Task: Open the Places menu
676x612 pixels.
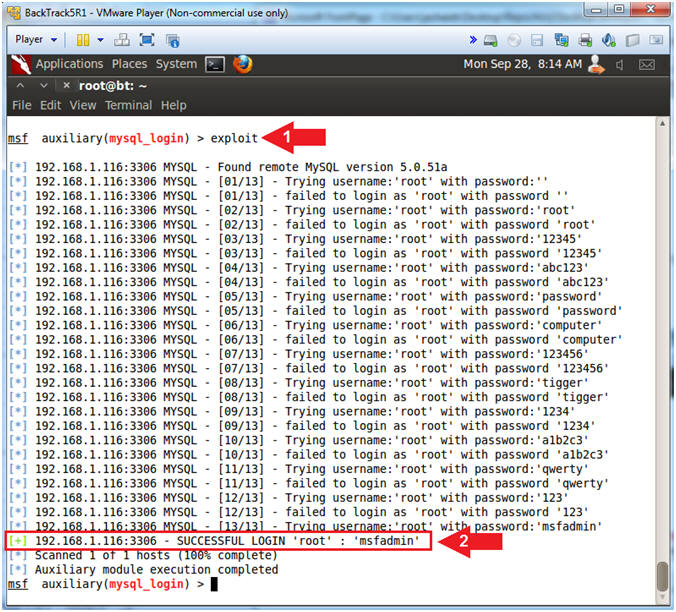Action: point(129,64)
